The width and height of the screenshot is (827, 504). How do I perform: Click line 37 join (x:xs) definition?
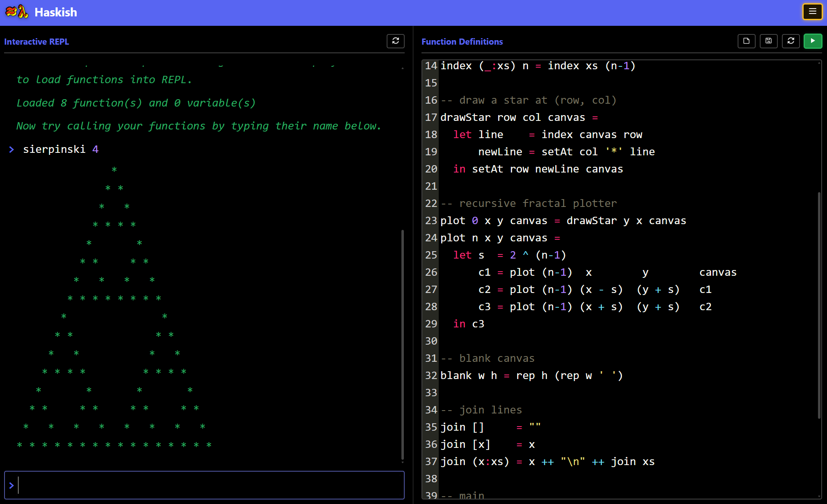click(x=547, y=462)
